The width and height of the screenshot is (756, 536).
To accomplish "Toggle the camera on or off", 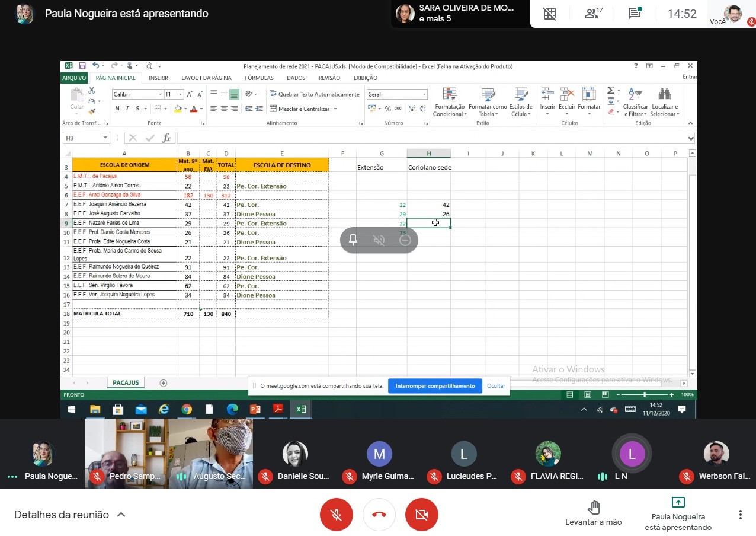I will click(x=421, y=515).
